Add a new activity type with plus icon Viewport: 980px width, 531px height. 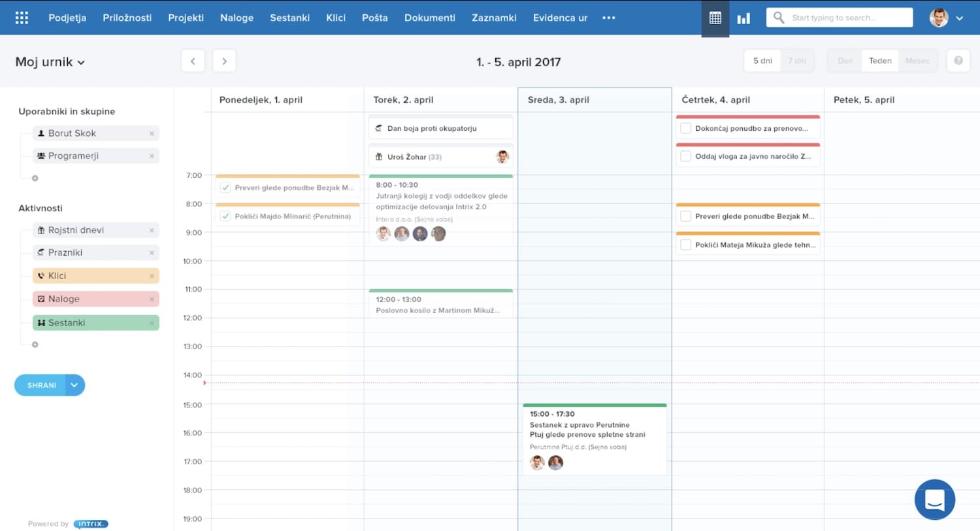(35, 344)
